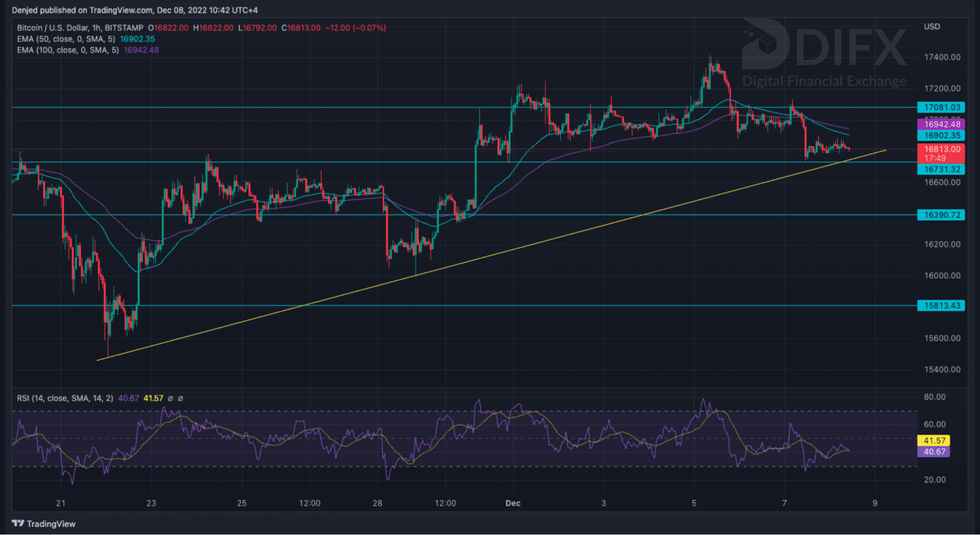
Task: Select the EMA 50 indicator legend
Action: click(x=66, y=39)
